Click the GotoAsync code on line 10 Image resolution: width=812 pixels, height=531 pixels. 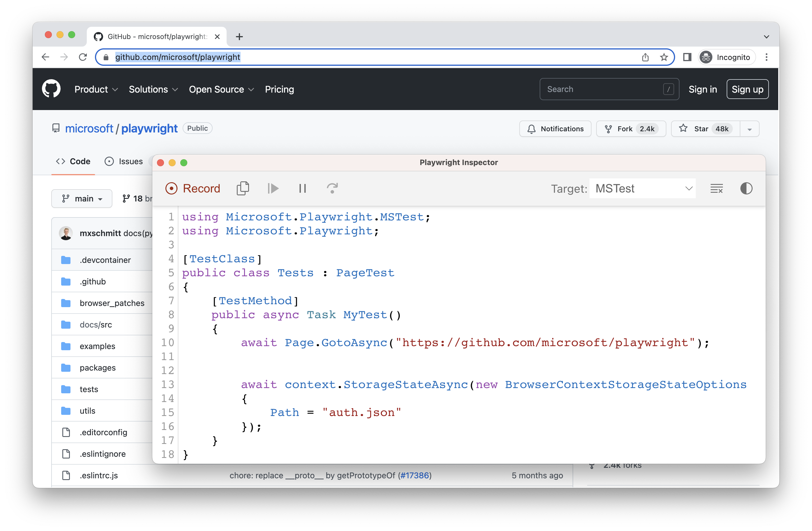[354, 342]
